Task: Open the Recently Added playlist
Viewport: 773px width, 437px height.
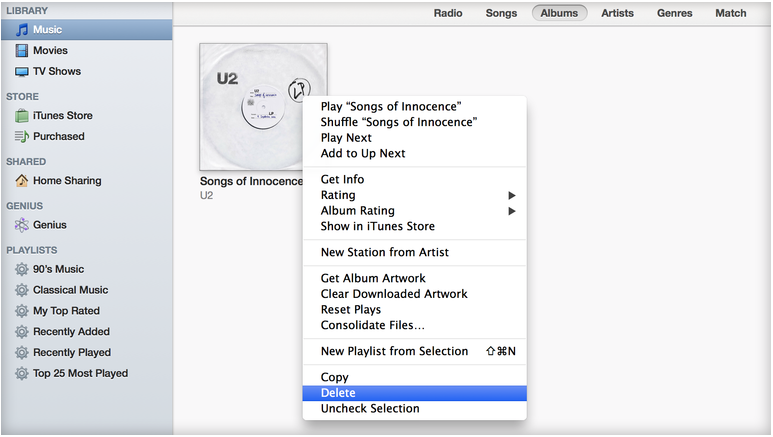Action: [x=71, y=332]
